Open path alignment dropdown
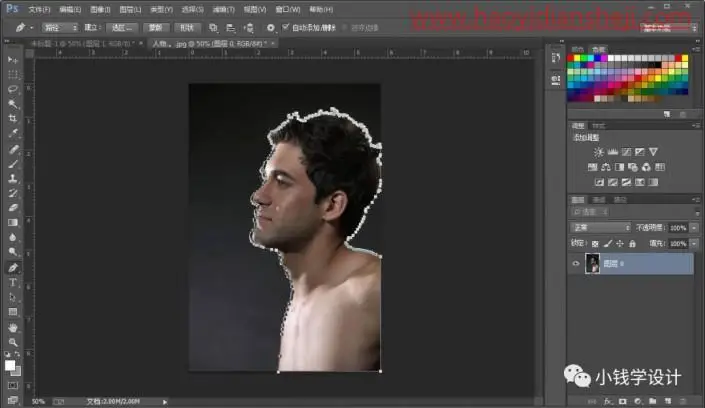This screenshot has height=408, width=705. 231,28
